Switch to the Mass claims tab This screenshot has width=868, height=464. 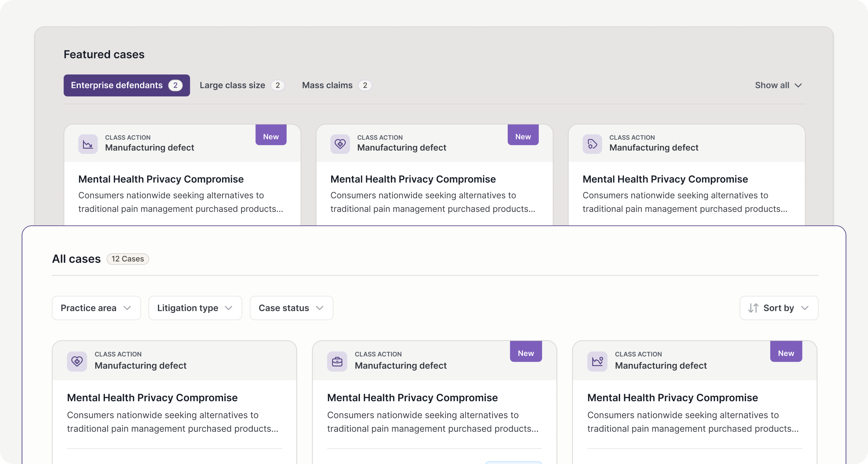coord(337,85)
